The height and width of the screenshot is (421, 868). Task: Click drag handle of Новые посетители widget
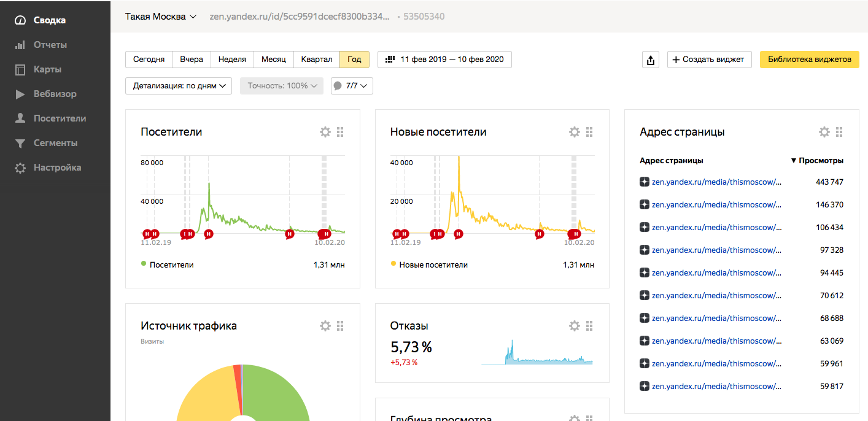[x=590, y=132]
